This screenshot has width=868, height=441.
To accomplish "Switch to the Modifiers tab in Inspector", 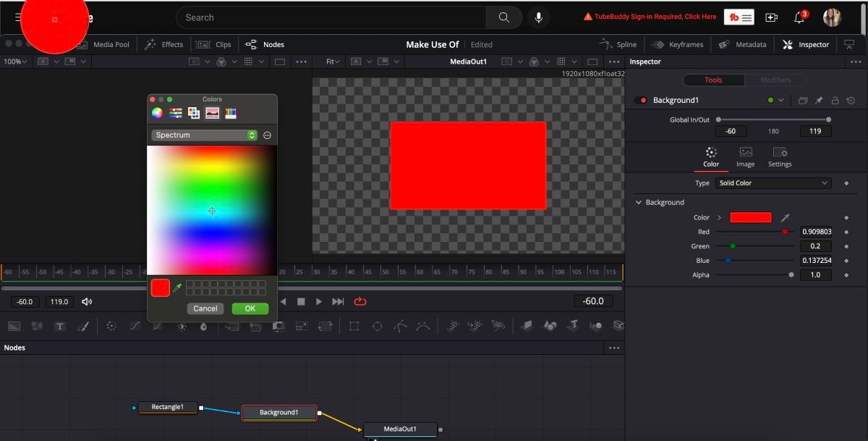I will pos(775,80).
